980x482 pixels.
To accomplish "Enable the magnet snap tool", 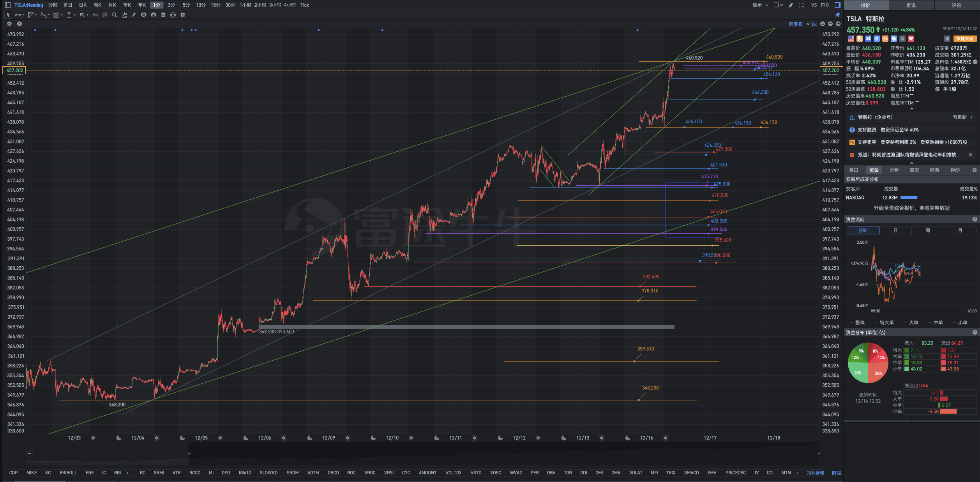I will pos(154,15).
